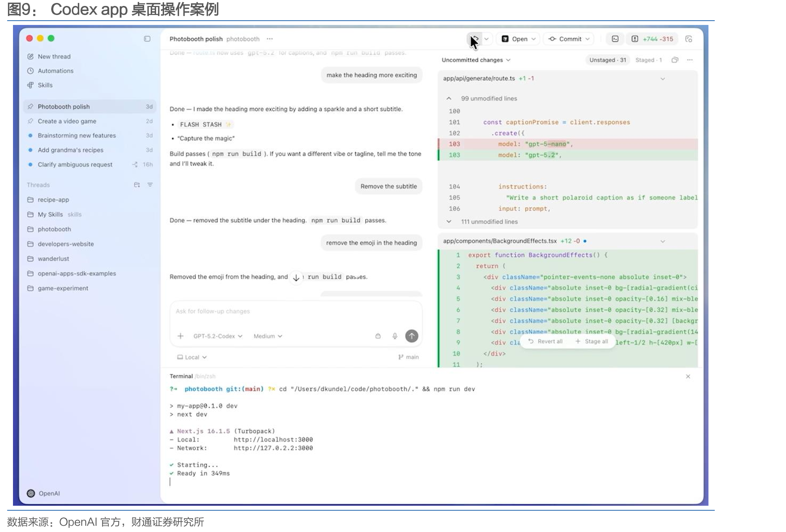Switch to the Unstaged 31 tab
This screenshot has height=532, width=786.
(607, 60)
